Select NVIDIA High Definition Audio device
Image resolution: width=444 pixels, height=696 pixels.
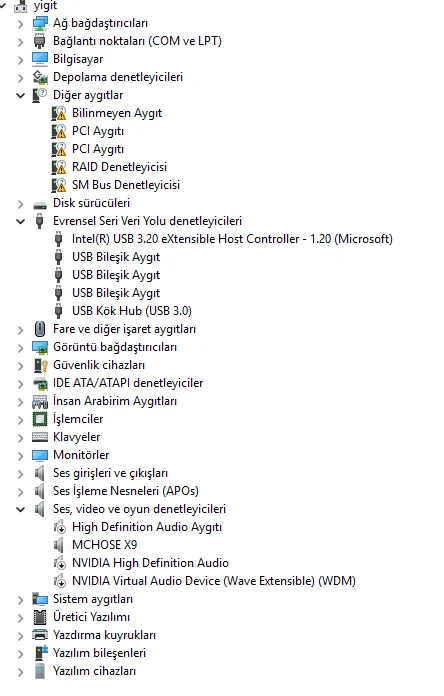pos(150,563)
